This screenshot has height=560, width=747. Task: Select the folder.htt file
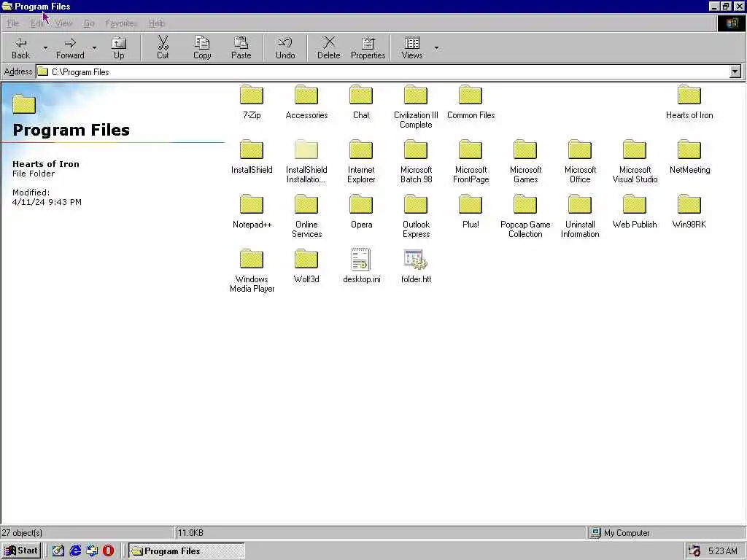(416, 267)
